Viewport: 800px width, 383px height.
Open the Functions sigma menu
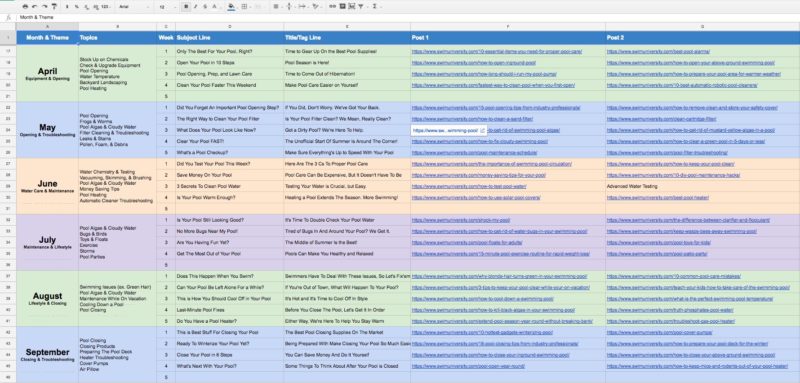pos(375,7)
